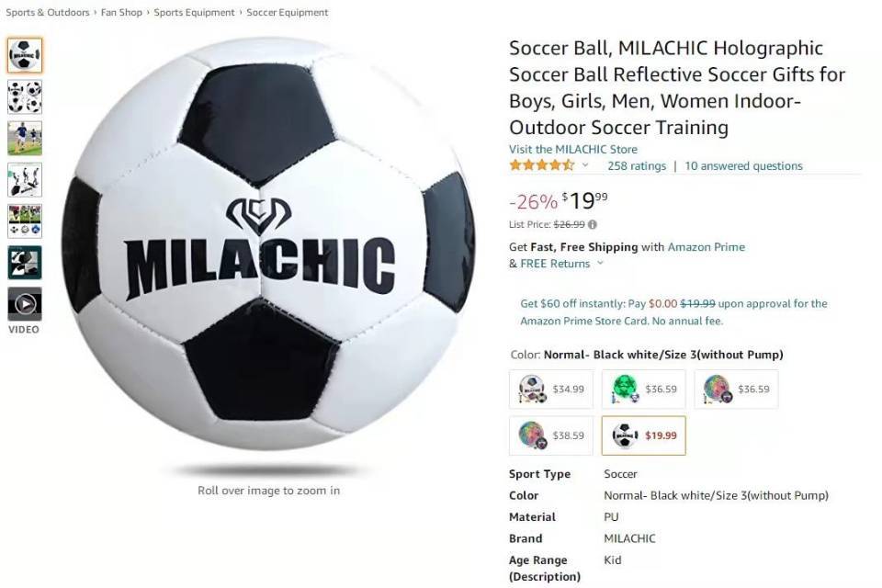This screenshot has width=882, height=588.
Task: Play the product video thumbnail
Action: (24, 304)
